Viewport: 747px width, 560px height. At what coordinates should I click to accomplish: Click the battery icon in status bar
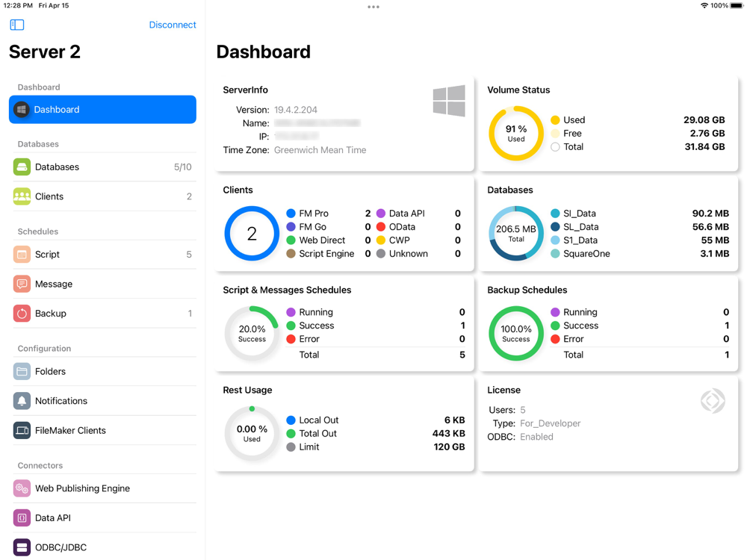[737, 6]
